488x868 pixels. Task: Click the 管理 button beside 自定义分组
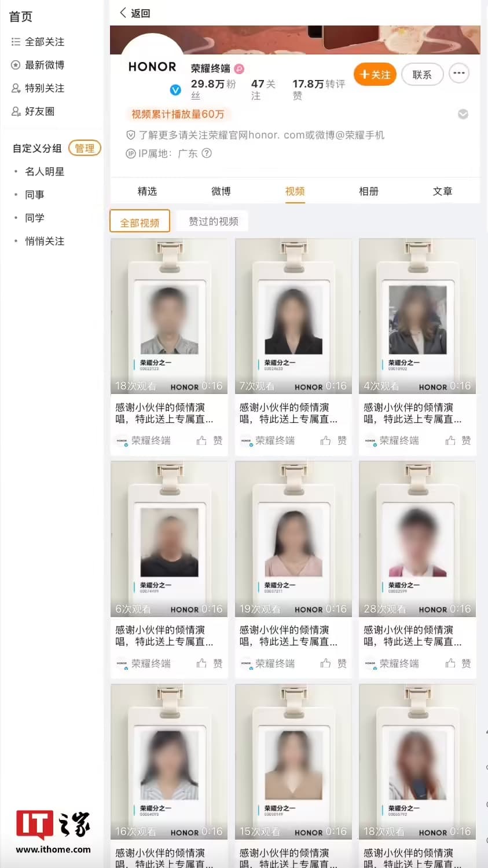click(85, 148)
